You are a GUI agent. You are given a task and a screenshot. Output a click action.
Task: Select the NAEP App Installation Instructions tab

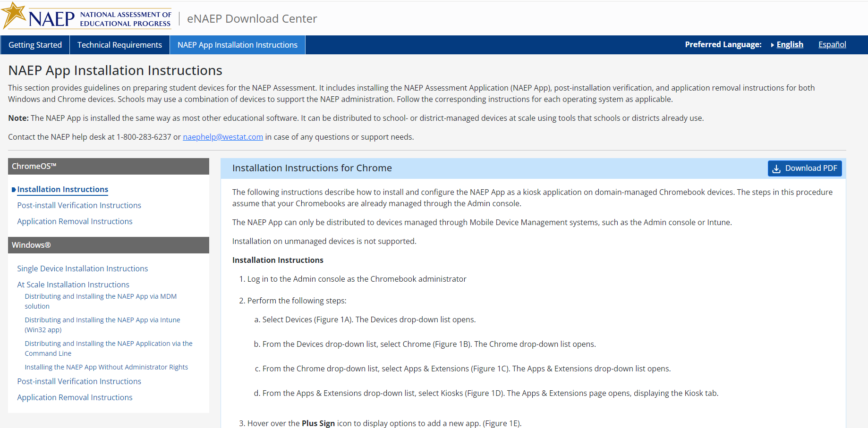238,45
